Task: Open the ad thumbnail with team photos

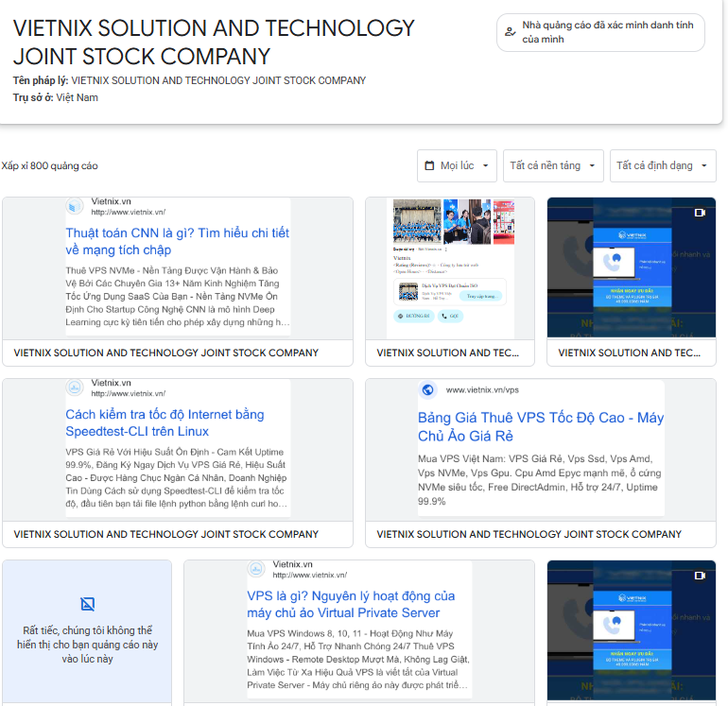Action: tap(450, 268)
